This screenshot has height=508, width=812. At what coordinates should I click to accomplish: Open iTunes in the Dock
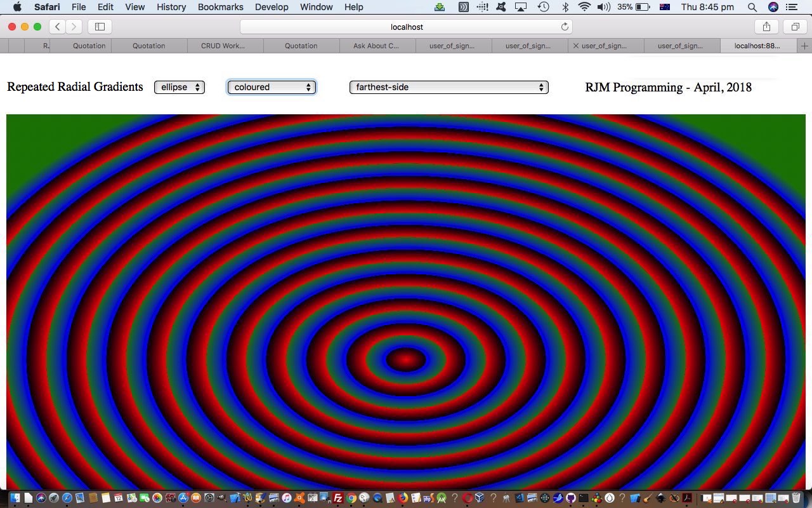coord(287,498)
